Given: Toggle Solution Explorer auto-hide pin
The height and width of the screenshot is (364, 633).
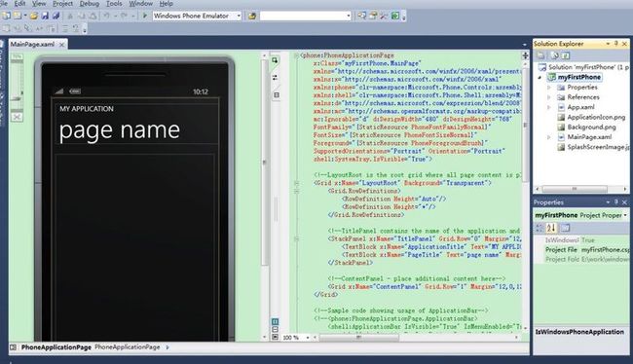Looking at the screenshot, I should (x=616, y=43).
